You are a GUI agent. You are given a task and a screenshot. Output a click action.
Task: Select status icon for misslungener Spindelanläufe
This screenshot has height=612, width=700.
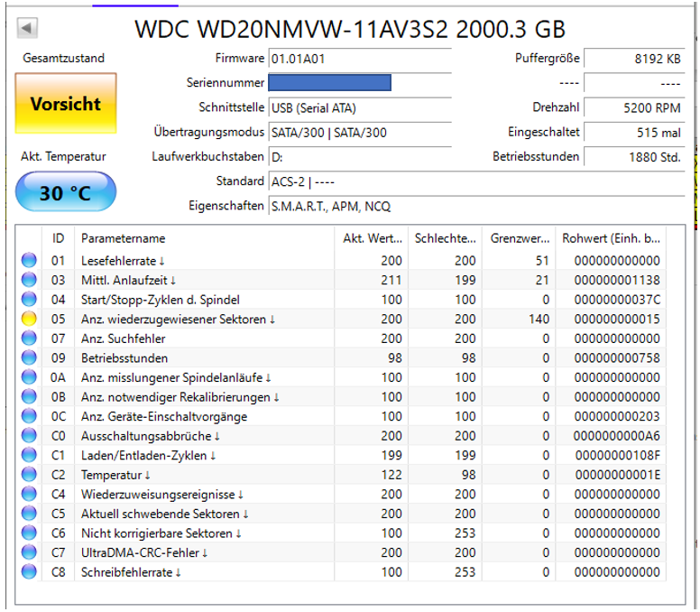(29, 377)
